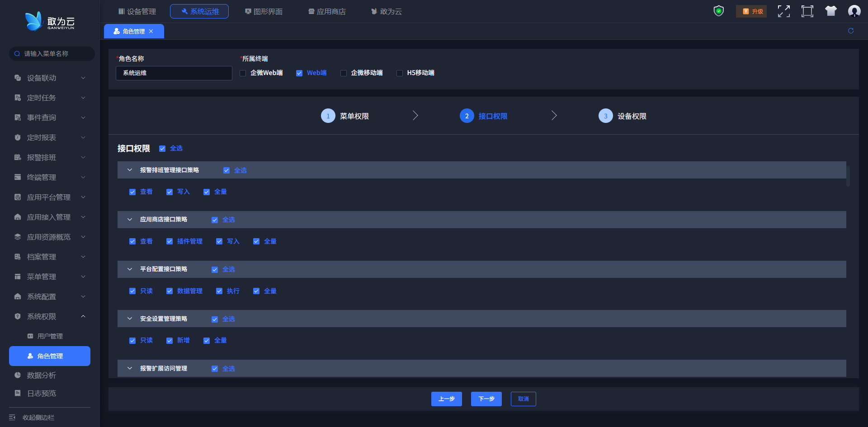868x427 pixels.
Task: Switch to 设备管理 top menu
Action: tap(137, 11)
